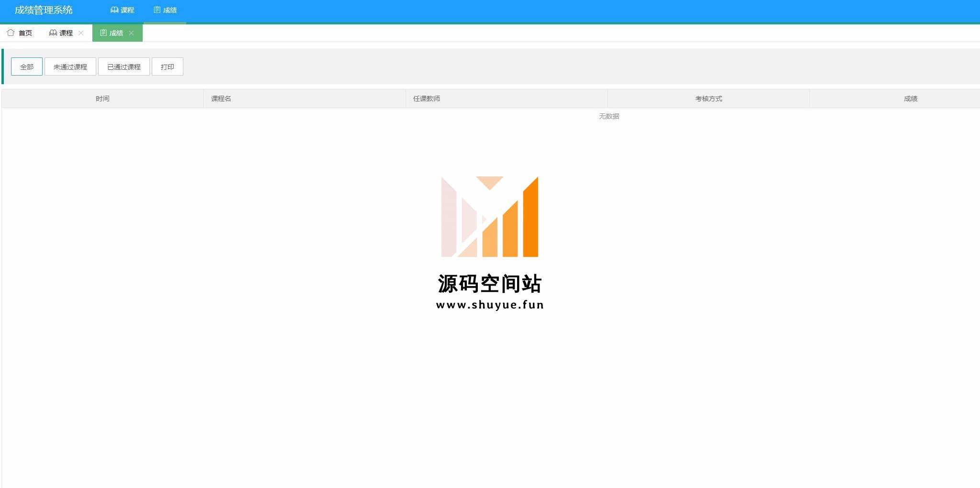
Task: Click the book icon beside the top 课程 menu
Action: (114, 10)
